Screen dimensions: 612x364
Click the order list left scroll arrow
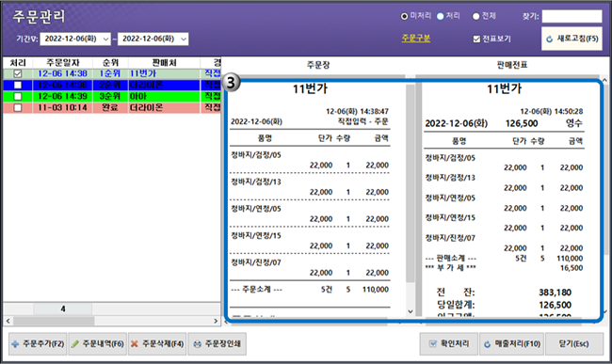[8, 321]
